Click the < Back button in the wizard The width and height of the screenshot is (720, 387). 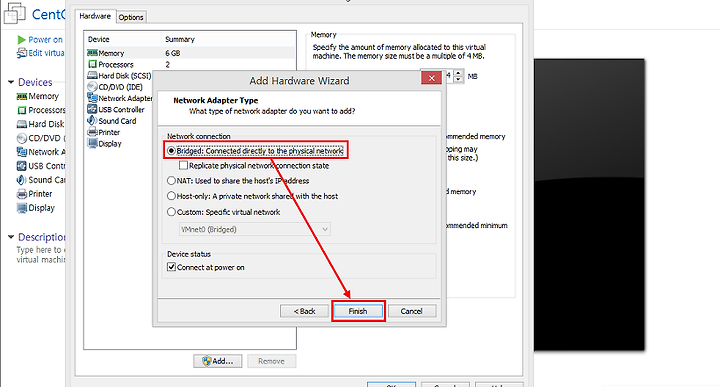(x=304, y=311)
